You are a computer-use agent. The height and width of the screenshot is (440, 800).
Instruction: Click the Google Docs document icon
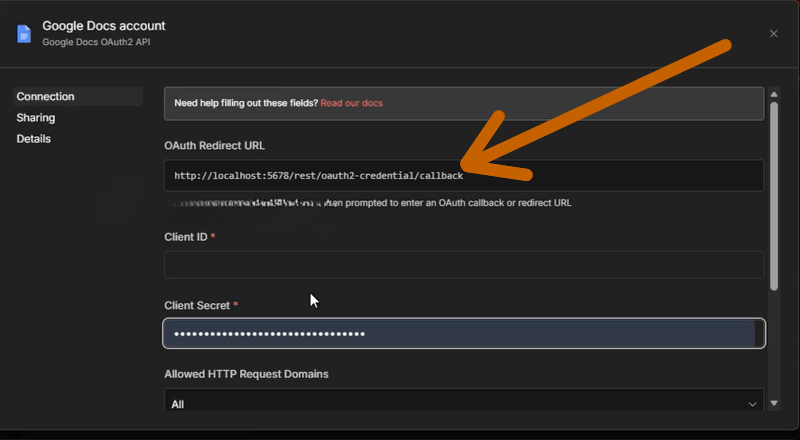coord(24,34)
